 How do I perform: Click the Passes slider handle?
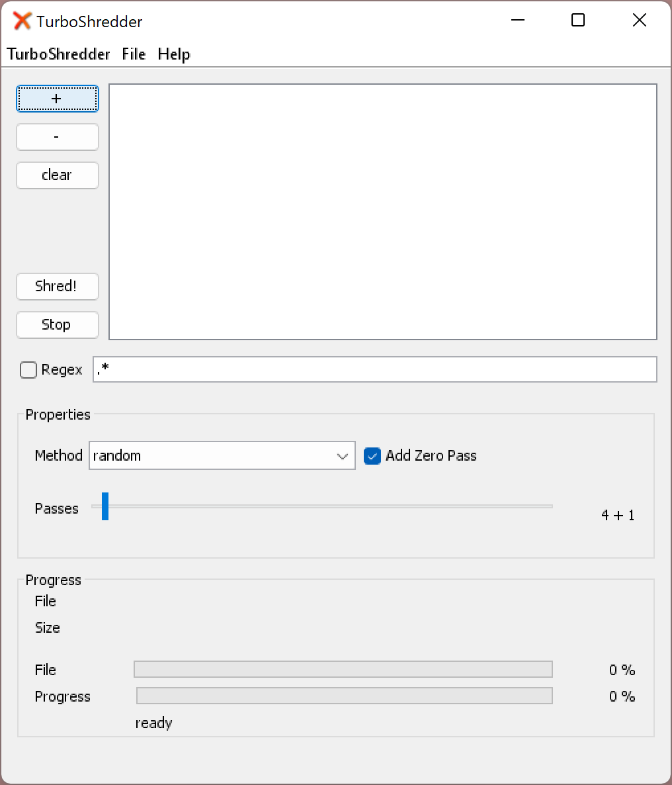[x=105, y=506]
